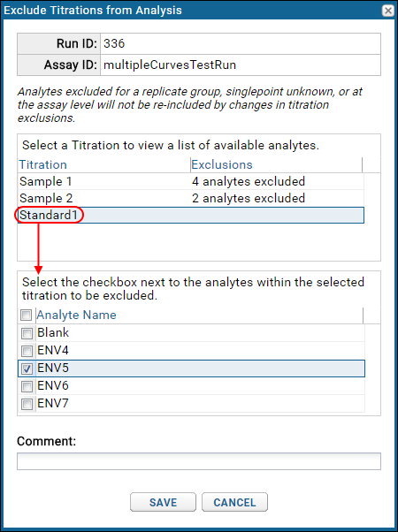This screenshot has width=398, height=532.
Task: Check the ENV4 analyte checkbox
Action: (27, 351)
